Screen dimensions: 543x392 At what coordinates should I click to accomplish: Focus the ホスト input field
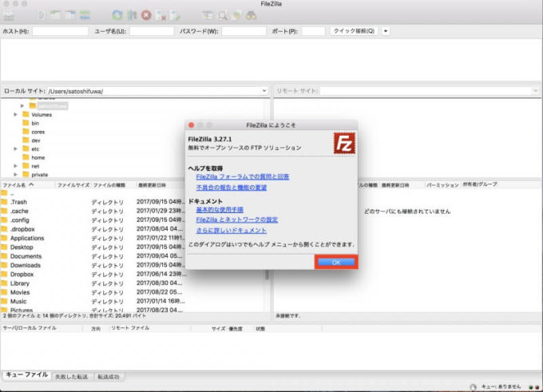60,31
